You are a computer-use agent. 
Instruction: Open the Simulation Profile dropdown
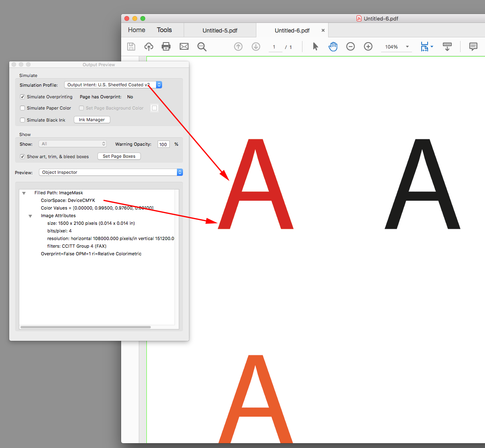pos(113,85)
